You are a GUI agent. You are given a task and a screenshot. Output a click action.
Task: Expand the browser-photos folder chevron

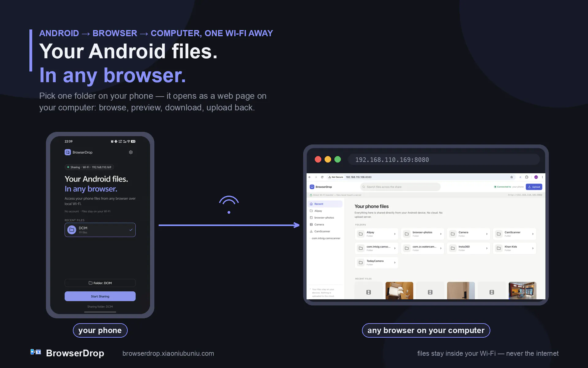coord(441,234)
